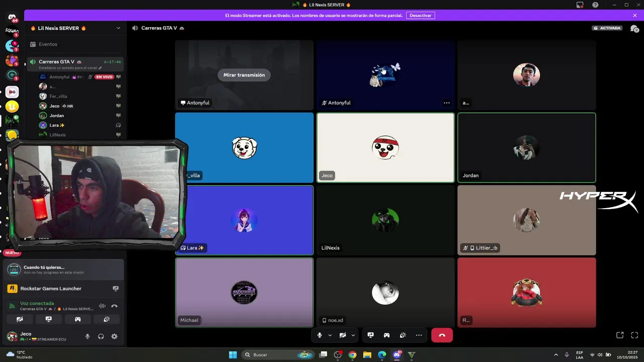Viewport: 644px width, 362px height.
Task: Select the Jordan video tile
Action: [527, 147]
